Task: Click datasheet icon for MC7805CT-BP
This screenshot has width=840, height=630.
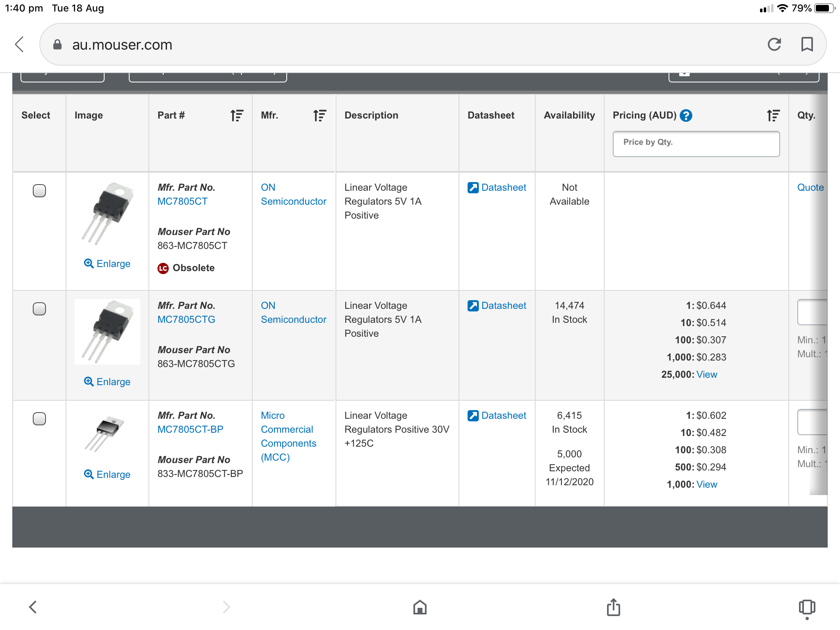Action: pos(473,415)
